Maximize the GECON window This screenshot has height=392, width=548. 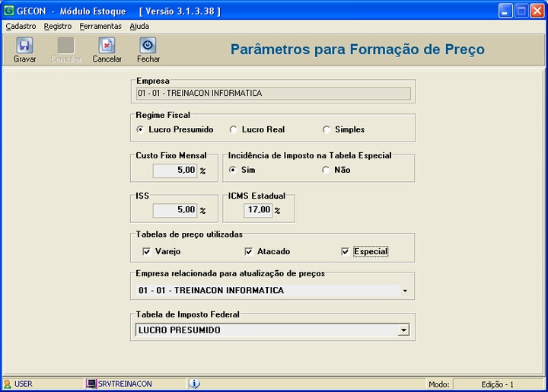click(x=521, y=11)
